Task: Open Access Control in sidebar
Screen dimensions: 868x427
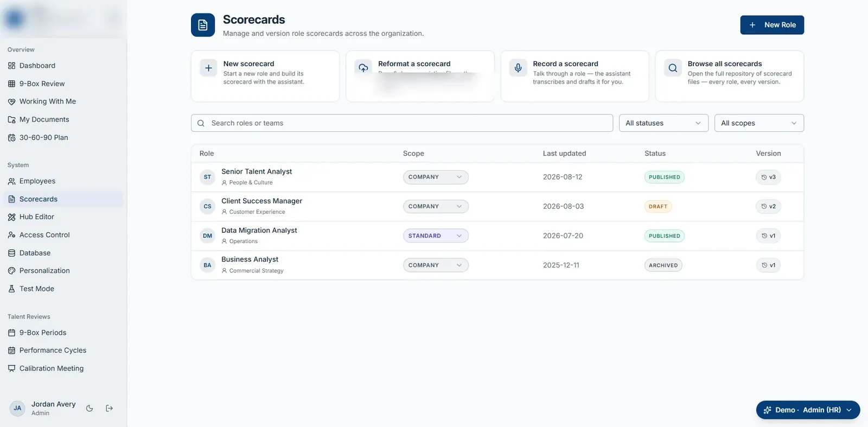Action: [x=63, y=235]
